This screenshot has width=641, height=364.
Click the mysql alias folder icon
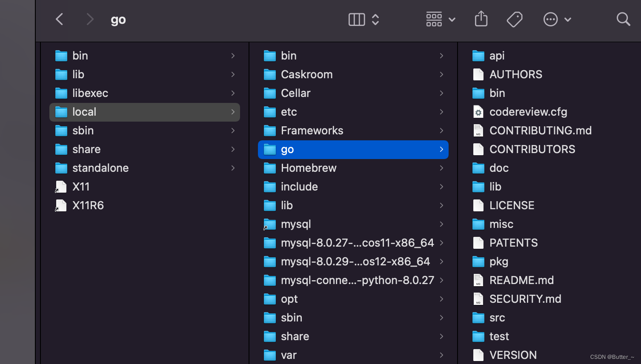270,224
